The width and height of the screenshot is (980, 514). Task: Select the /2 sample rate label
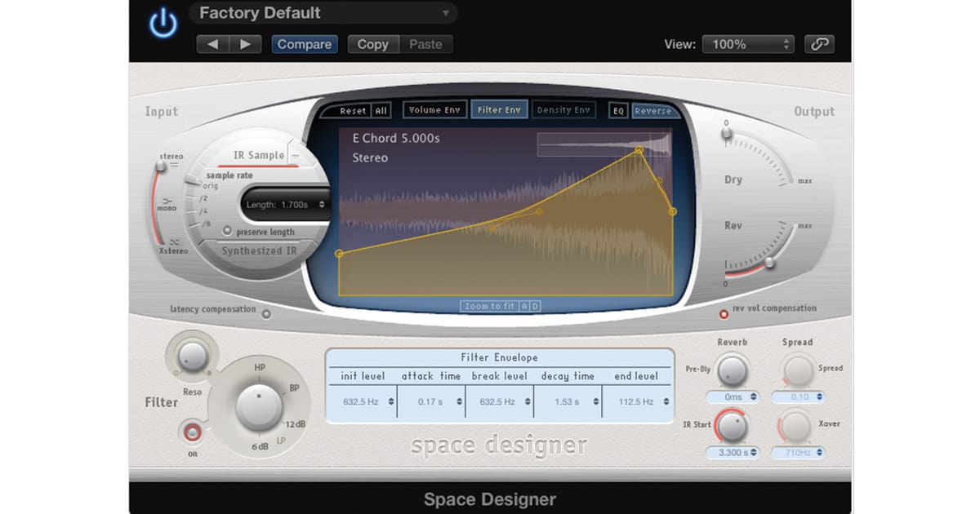point(203,198)
